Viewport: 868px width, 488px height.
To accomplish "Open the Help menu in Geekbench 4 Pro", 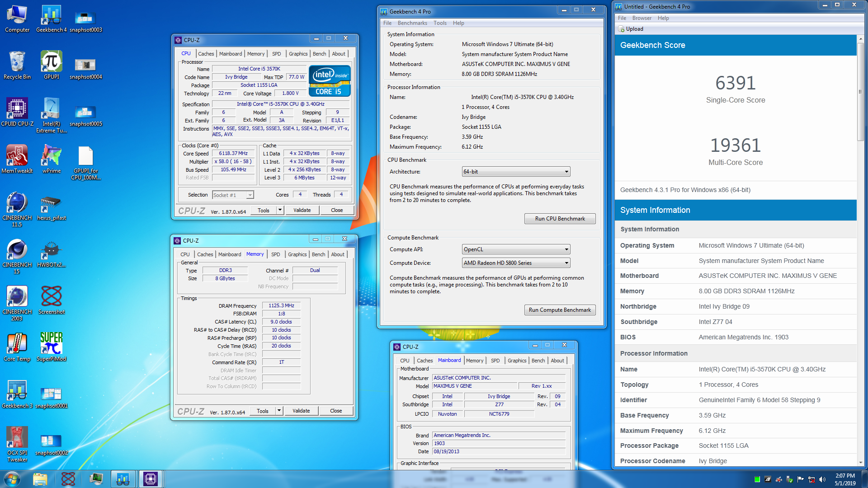I will (458, 23).
